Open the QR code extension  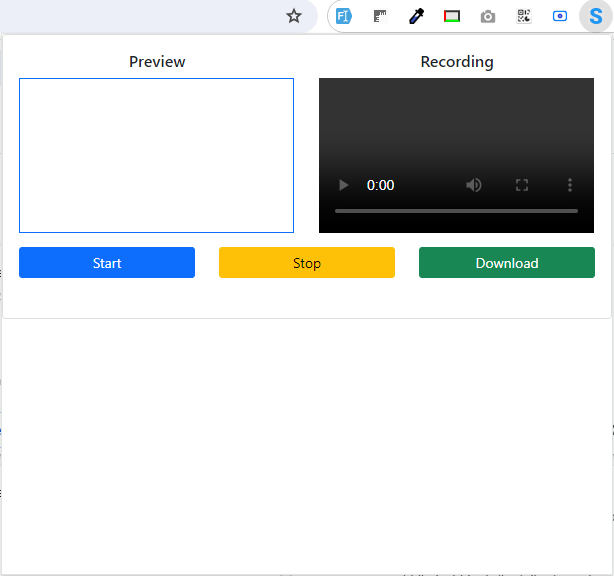click(x=524, y=16)
